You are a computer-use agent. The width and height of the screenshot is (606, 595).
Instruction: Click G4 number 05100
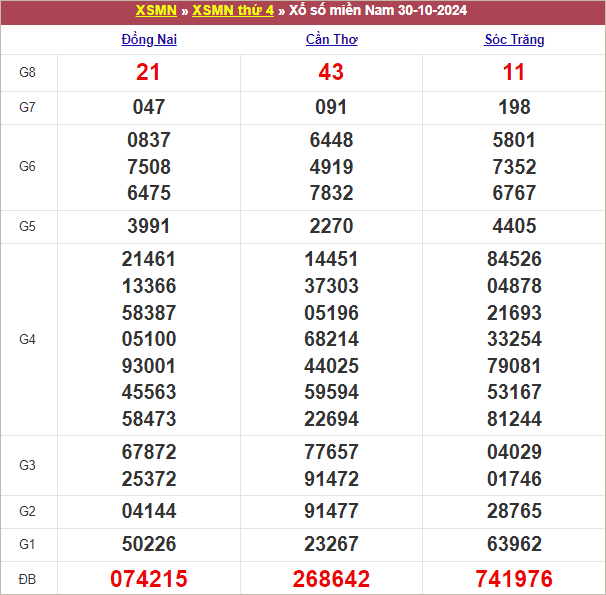[x=149, y=339]
